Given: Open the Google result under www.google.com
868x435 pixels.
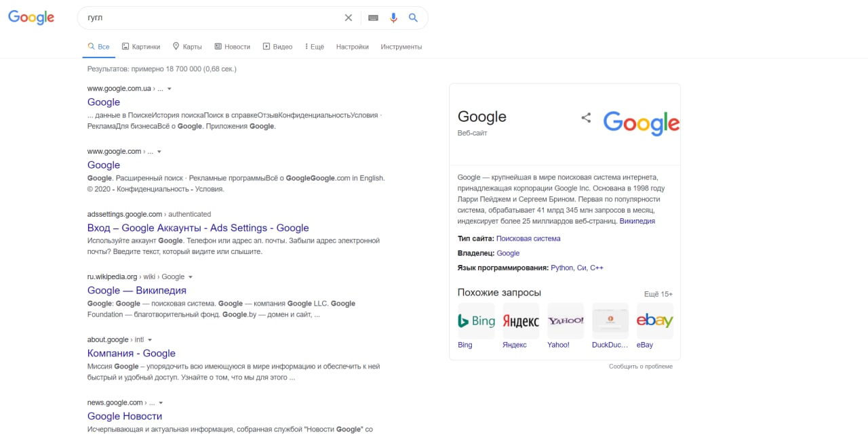Looking at the screenshot, I should [104, 165].
